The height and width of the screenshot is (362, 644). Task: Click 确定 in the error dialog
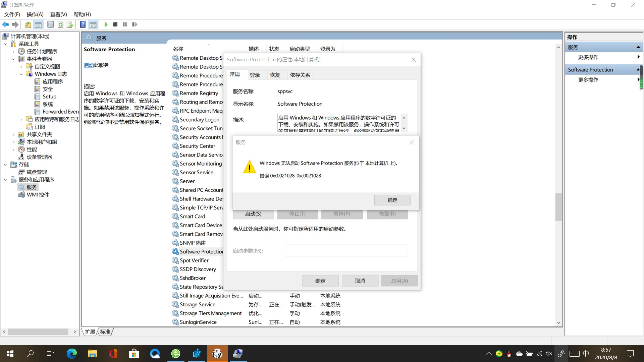coord(392,200)
